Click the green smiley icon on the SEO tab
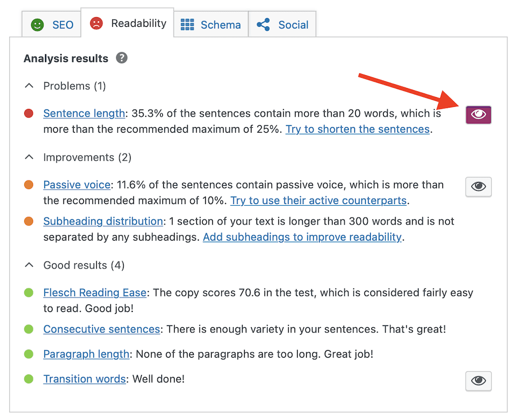 coord(37,24)
